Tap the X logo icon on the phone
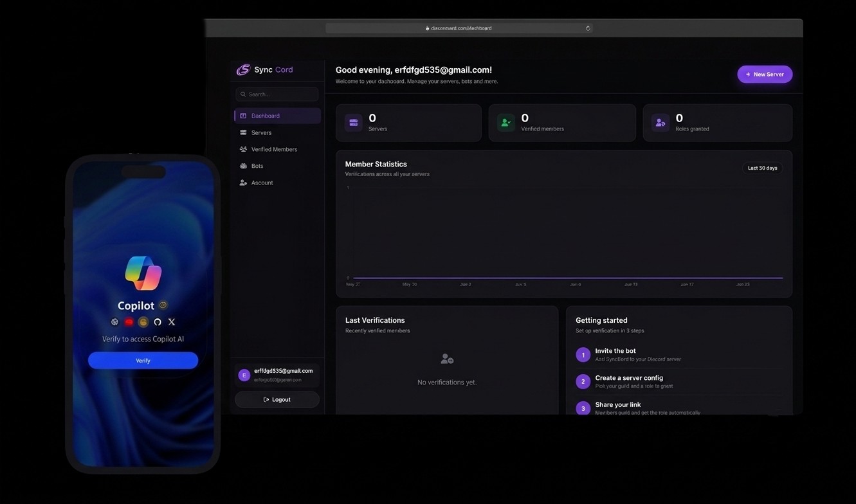 172,322
